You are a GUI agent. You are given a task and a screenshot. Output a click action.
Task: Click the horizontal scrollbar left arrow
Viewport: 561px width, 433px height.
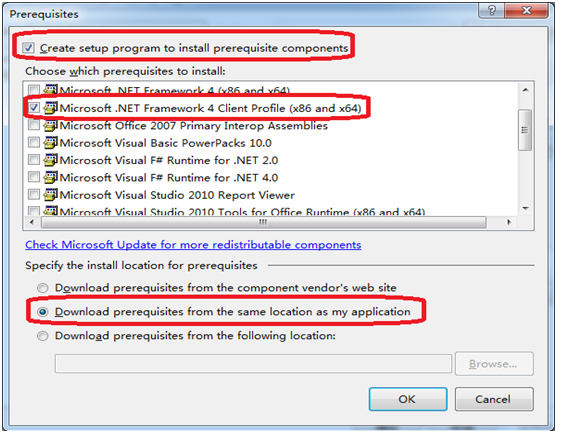(x=32, y=222)
